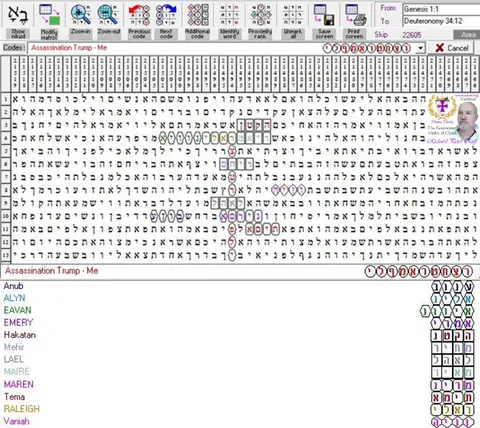
Task: Click the Hebrew letter tiles beside Hakatan
Action: coord(452,336)
